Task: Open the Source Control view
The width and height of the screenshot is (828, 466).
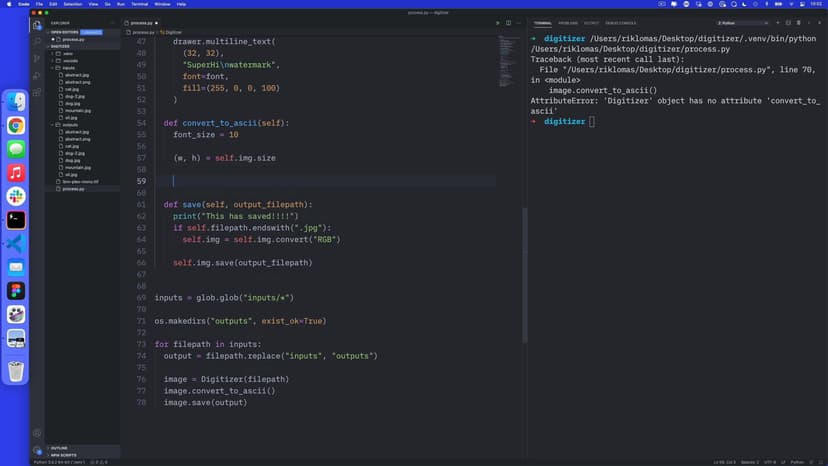Action: pos(37,57)
